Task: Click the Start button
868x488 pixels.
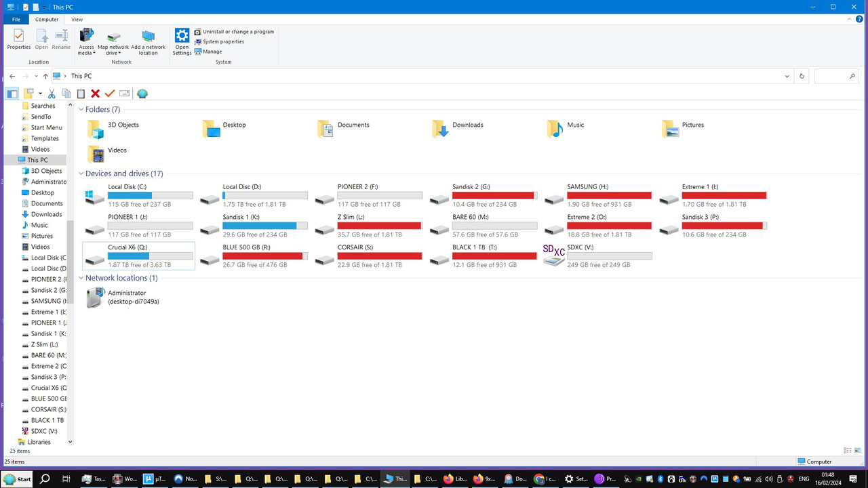Action: point(18,479)
